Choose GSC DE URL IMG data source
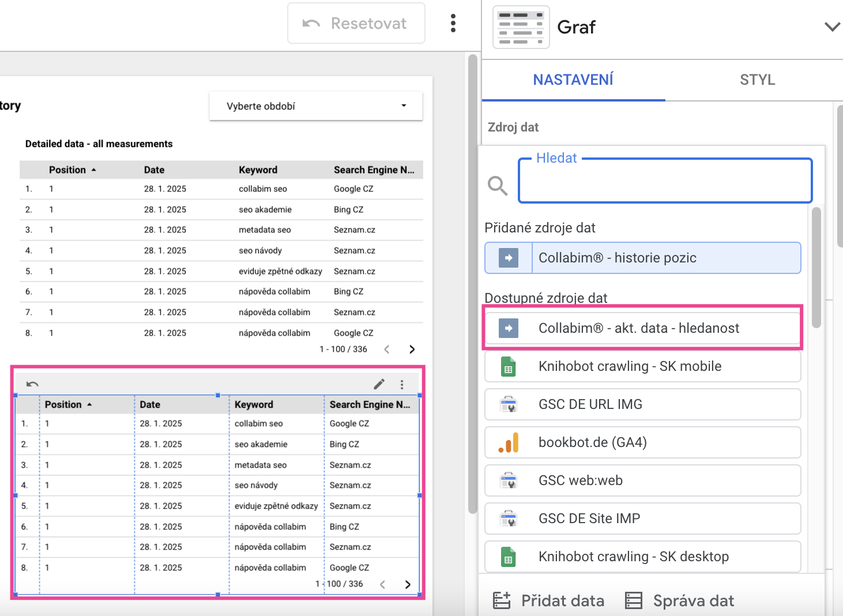The height and width of the screenshot is (616, 843). coord(643,404)
